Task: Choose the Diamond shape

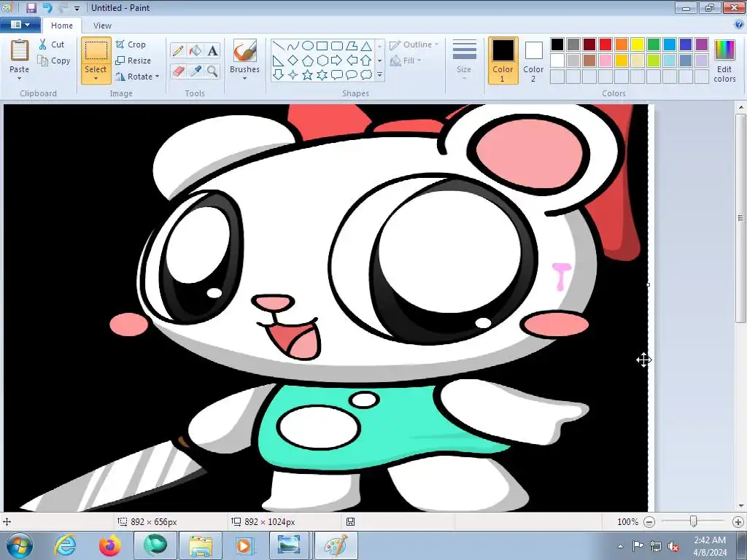Action: [x=293, y=61]
